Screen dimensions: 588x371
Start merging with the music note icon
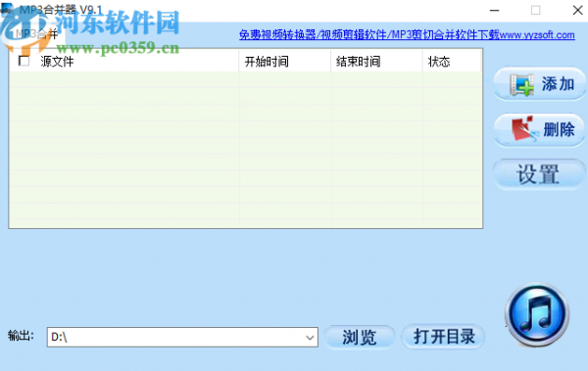pyautogui.click(x=537, y=314)
